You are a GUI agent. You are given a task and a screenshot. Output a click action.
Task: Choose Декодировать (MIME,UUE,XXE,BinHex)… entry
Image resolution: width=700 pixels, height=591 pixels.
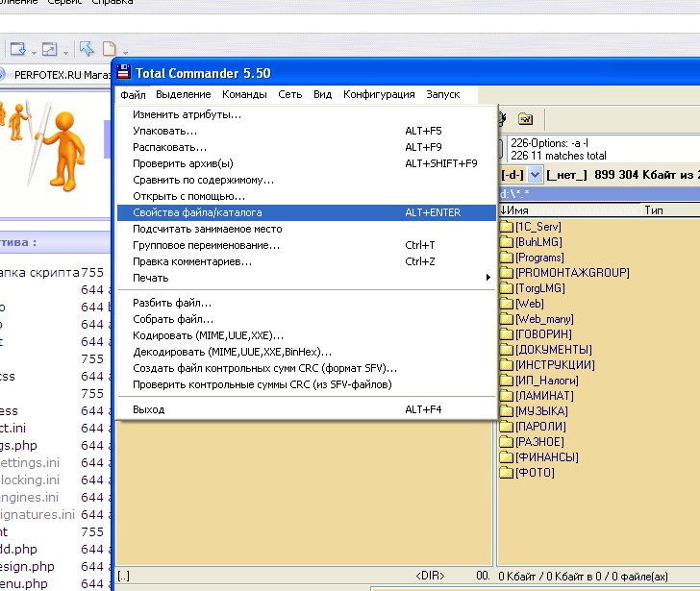(307, 352)
